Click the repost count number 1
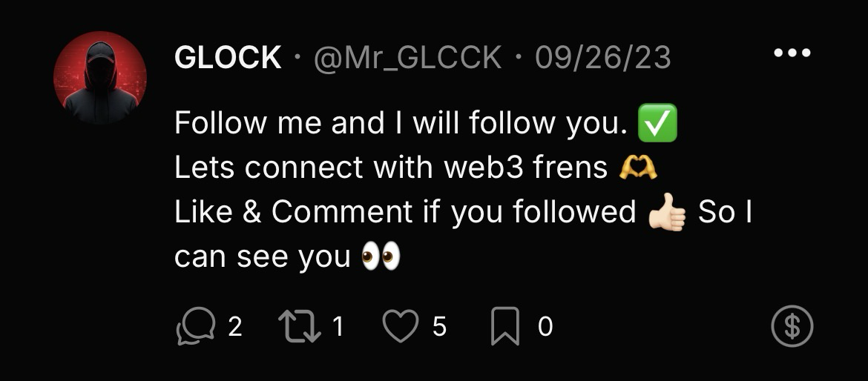The width and height of the screenshot is (868, 381). (x=338, y=327)
